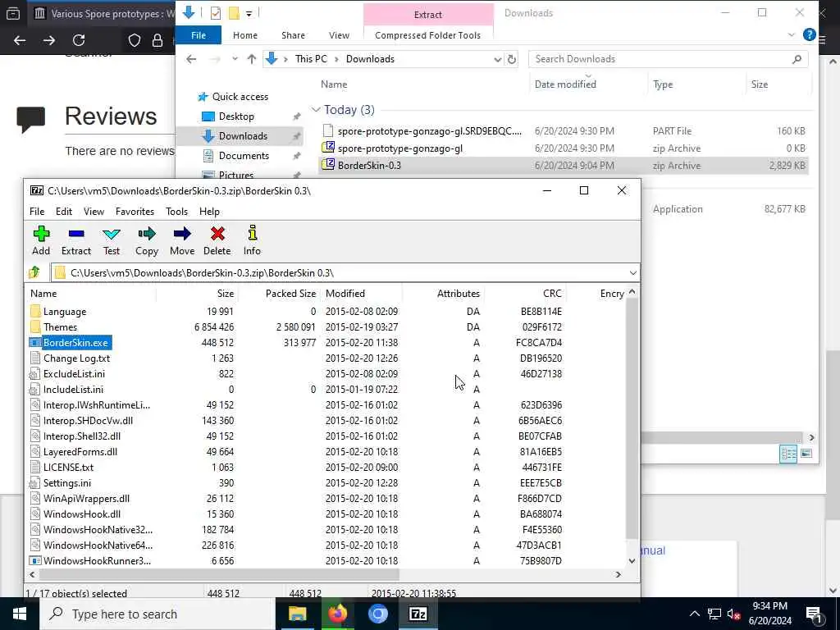Click the muted volume tray icon
Image resolution: width=840 pixels, height=630 pixels.
734,614
